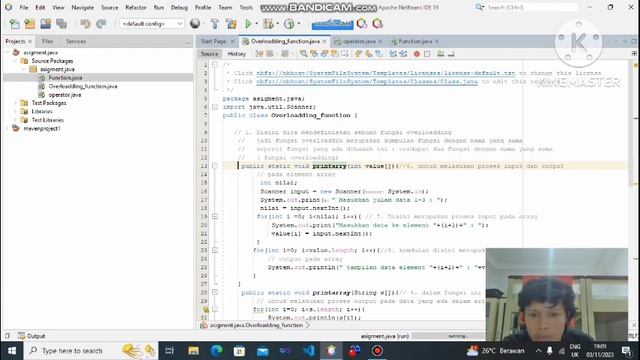Click the Find Next Occurrence editor icon

pos(324,54)
